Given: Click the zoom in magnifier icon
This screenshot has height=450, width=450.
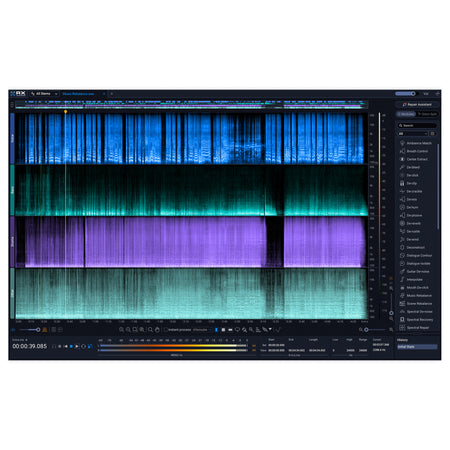Looking at the screenshot, I should (122, 330).
